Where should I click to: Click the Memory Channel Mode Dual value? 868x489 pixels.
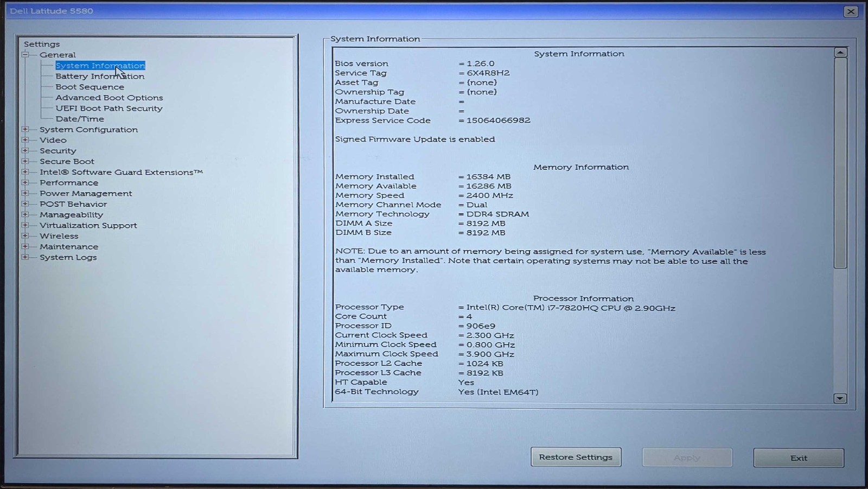pos(477,205)
